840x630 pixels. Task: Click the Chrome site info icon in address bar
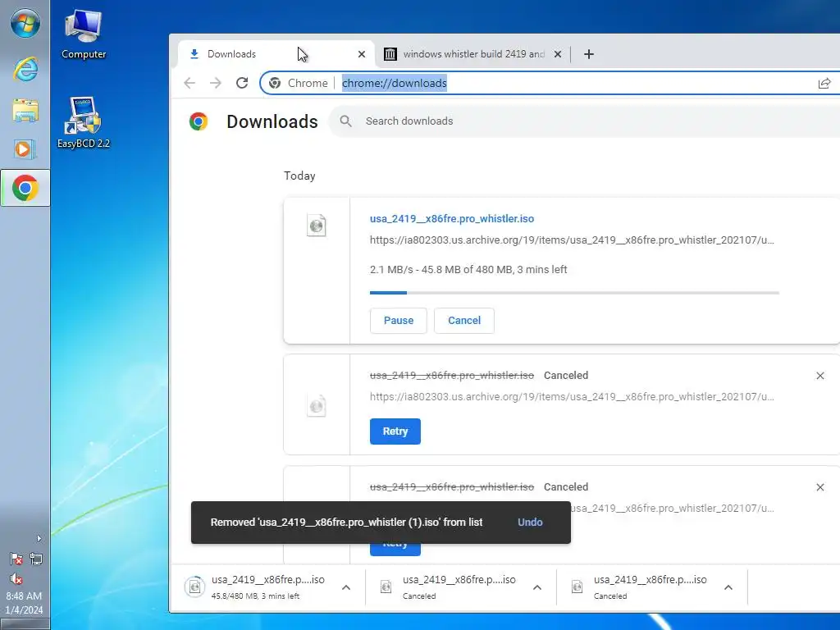[x=275, y=83]
